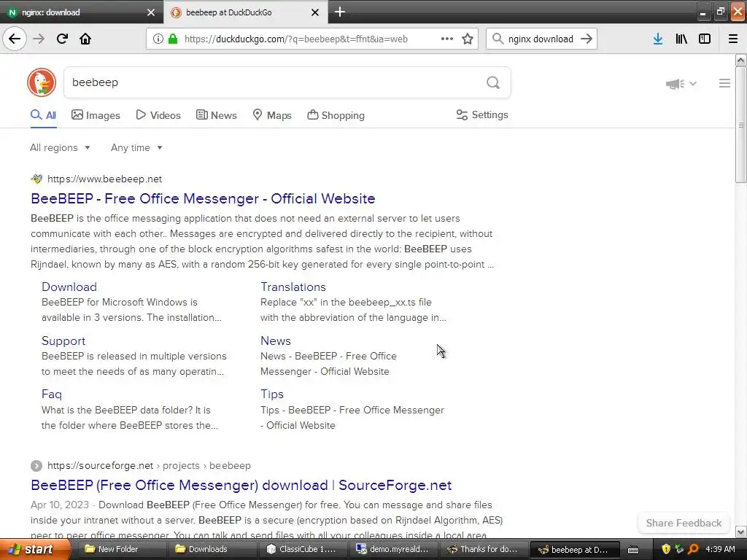Image resolution: width=747 pixels, height=560 pixels.
Task: Switch to Shopping results
Action: point(336,115)
